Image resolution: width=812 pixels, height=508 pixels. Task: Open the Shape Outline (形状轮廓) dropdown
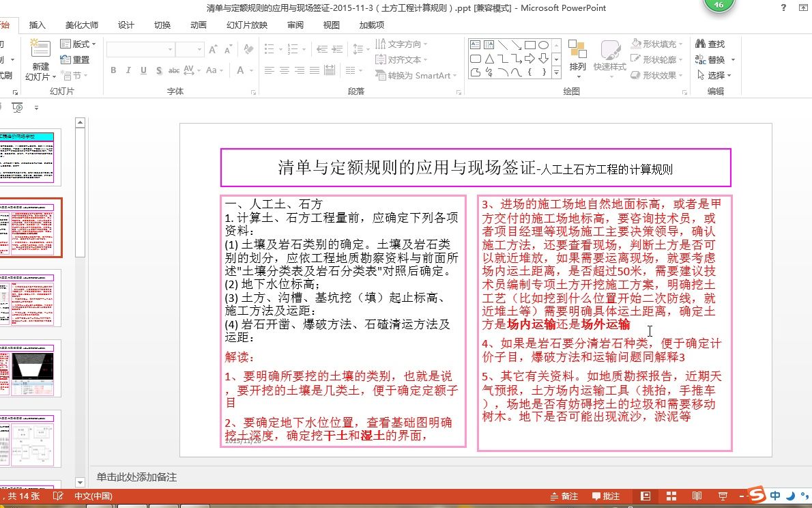click(x=653, y=58)
